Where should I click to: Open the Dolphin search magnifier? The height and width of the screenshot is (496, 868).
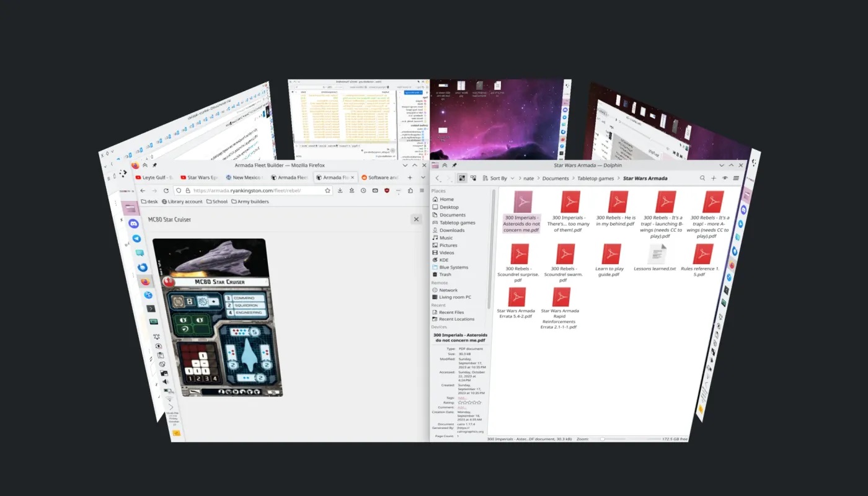[702, 178]
